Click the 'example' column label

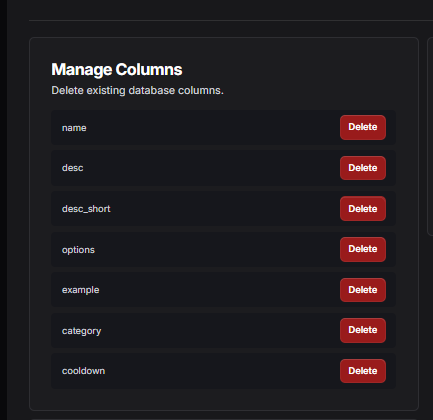tap(80, 290)
